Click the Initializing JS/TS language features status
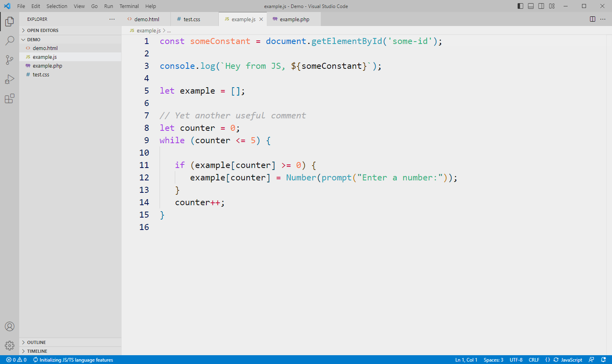 pos(73,360)
